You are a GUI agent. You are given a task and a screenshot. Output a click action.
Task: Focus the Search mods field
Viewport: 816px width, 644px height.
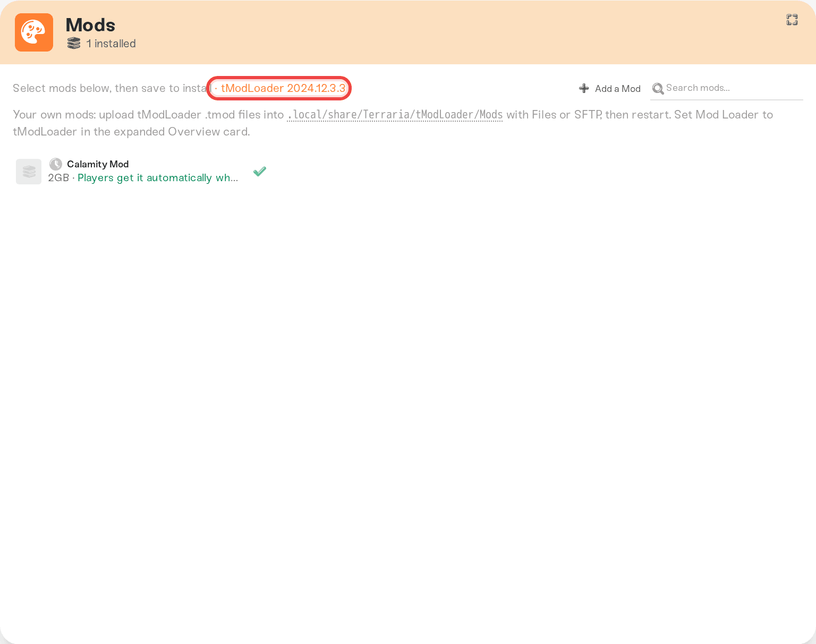pos(727,88)
